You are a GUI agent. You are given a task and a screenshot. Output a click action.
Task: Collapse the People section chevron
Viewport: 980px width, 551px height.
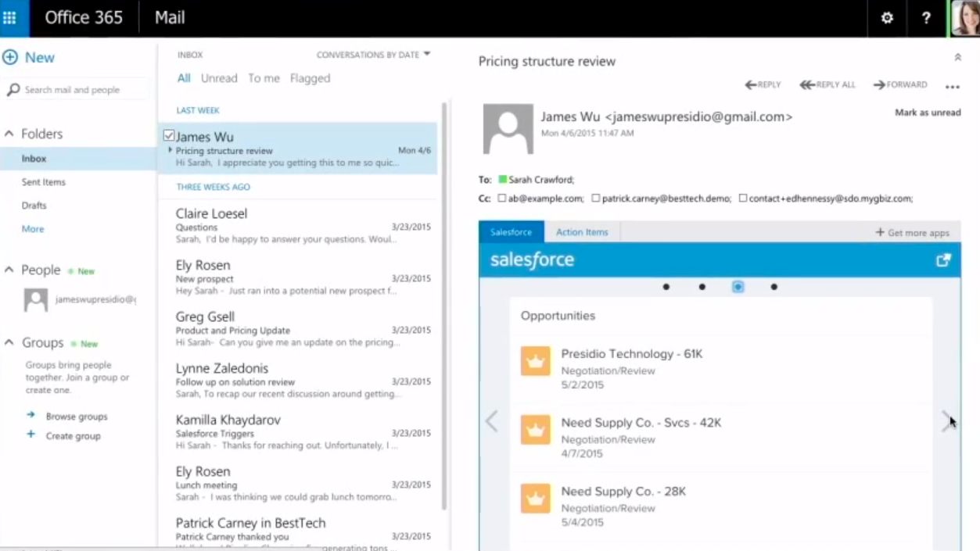point(9,270)
